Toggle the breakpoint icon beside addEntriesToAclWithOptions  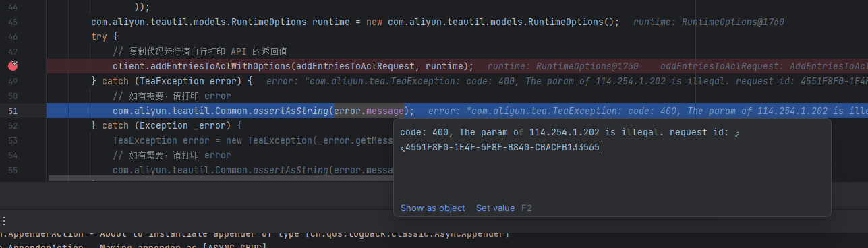point(13,66)
